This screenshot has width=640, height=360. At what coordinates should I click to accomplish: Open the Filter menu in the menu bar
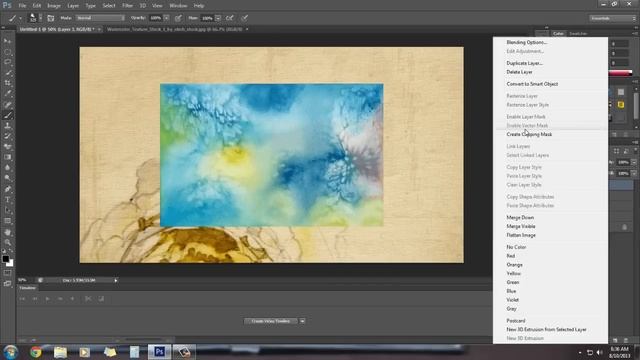127,6
